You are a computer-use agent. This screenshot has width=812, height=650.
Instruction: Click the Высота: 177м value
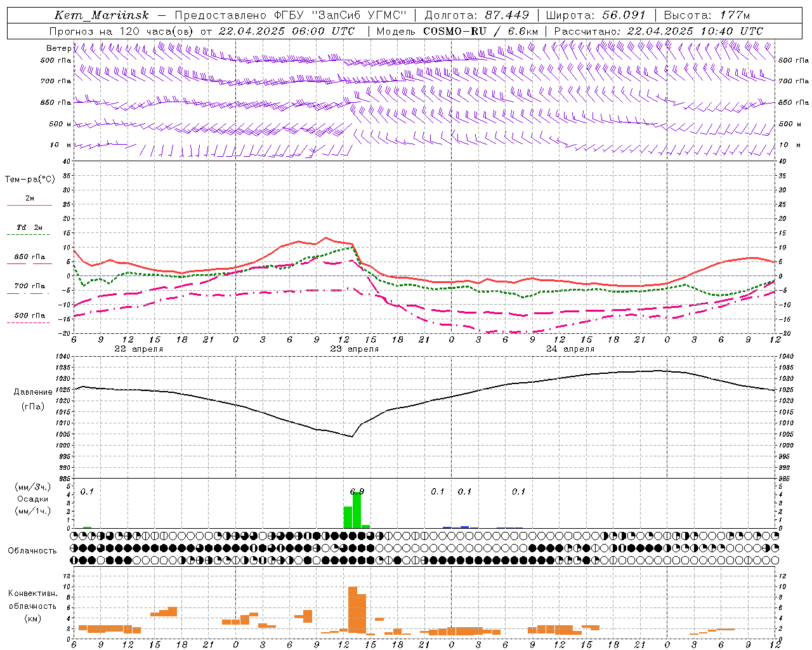tap(707, 15)
